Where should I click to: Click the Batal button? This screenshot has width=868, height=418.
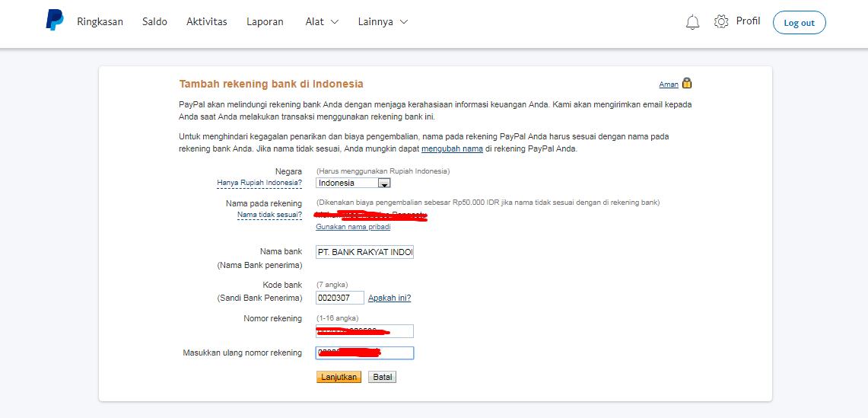point(382,377)
